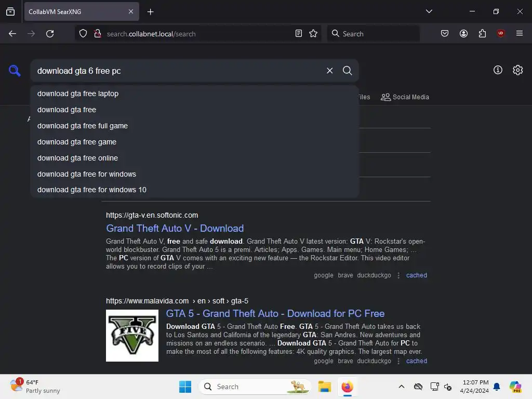Image resolution: width=532 pixels, height=399 pixels.
Task: Open the extensions puzzle icon
Action: click(482, 34)
